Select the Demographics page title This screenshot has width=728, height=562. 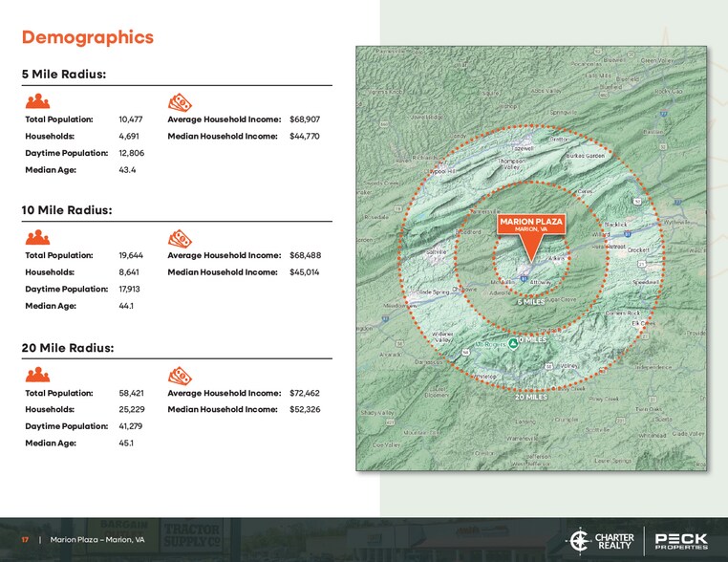click(x=87, y=37)
